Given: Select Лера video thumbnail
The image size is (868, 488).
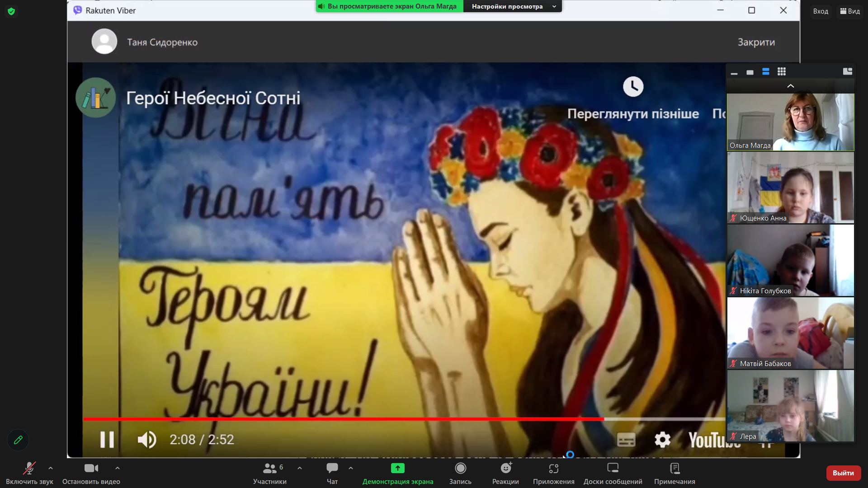Looking at the screenshot, I should pyautogui.click(x=791, y=406).
